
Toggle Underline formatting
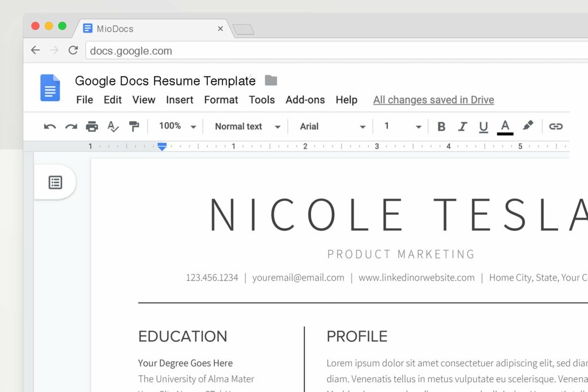483,126
